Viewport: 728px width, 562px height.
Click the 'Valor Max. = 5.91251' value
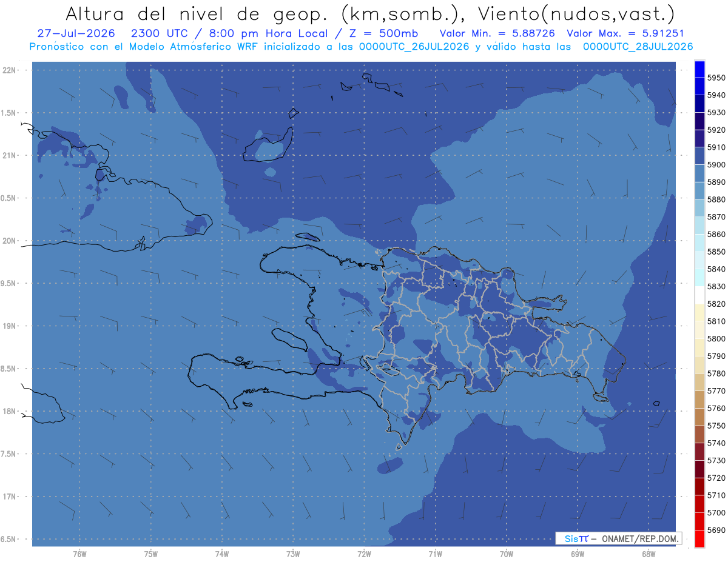coord(625,33)
